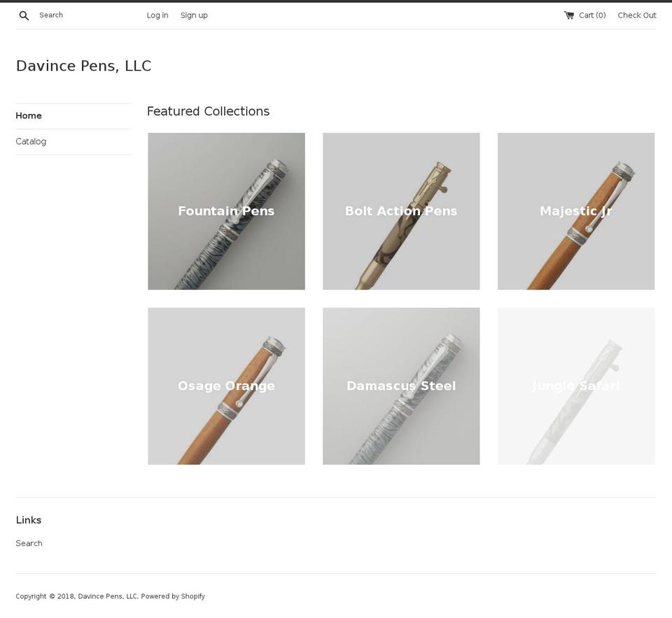Open the Osage Orange collection
This screenshot has width=672, height=618.
pos(226,386)
